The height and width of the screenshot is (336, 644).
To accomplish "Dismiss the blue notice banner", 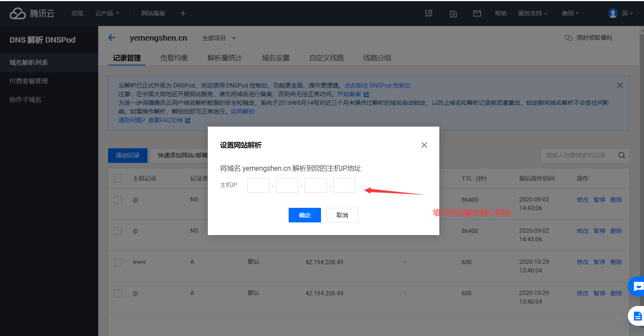I will [620, 85].
